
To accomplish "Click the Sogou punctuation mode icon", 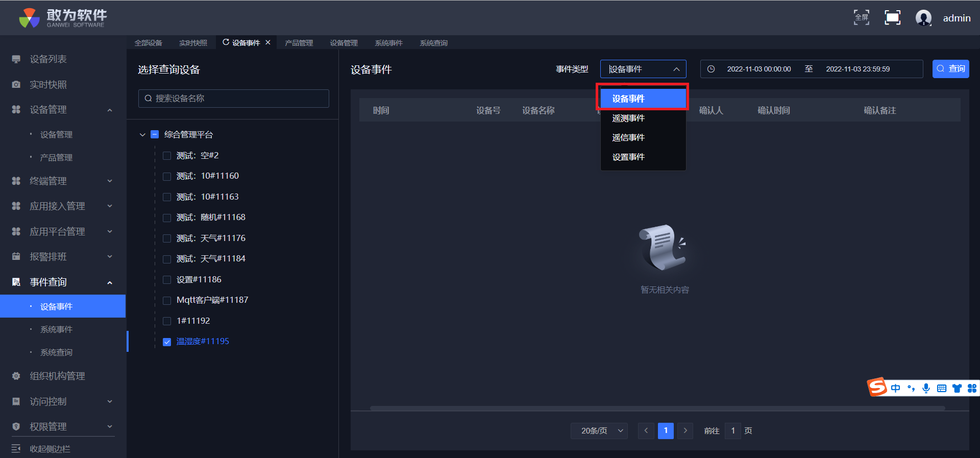I will pyautogui.click(x=911, y=389).
